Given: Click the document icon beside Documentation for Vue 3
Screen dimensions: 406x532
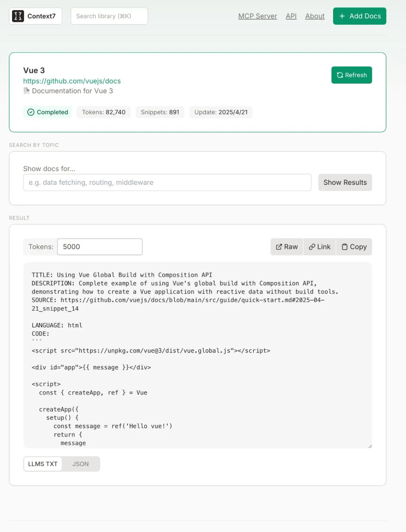Looking at the screenshot, I should [26, 91].
